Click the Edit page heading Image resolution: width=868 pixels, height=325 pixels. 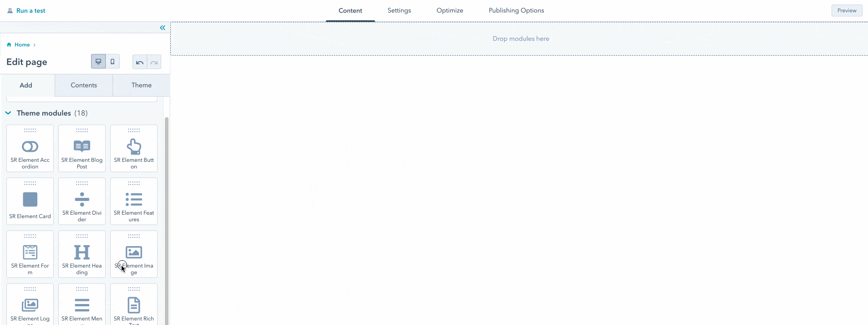pos(27,62)
